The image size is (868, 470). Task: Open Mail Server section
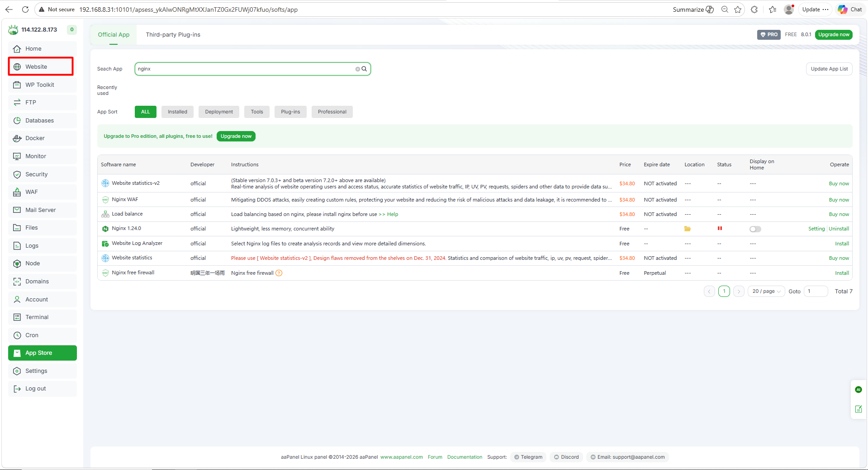(x=42, y=210)
